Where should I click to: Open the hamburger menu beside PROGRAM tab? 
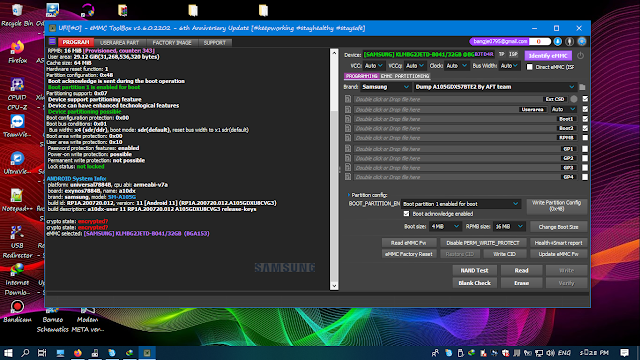(52, 42)
